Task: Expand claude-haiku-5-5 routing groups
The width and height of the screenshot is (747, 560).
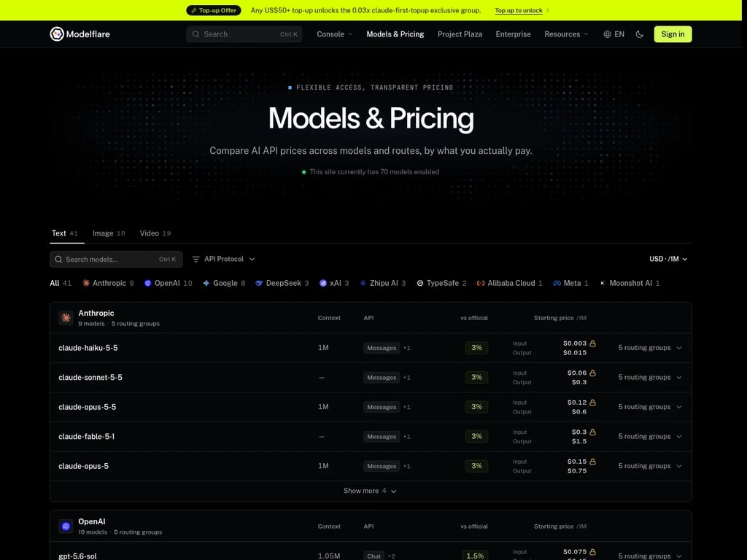Action: click(x=650, y=348)
